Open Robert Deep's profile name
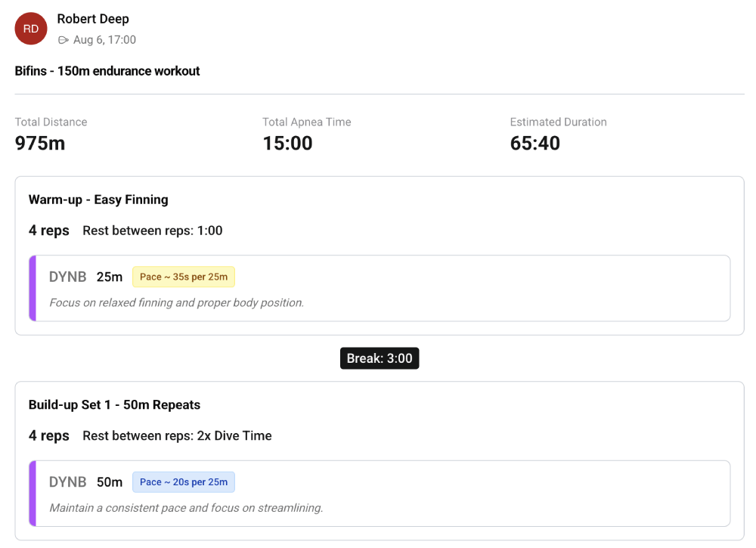The width and height of the screenshot is (756, 548). [x=93, y=19]
